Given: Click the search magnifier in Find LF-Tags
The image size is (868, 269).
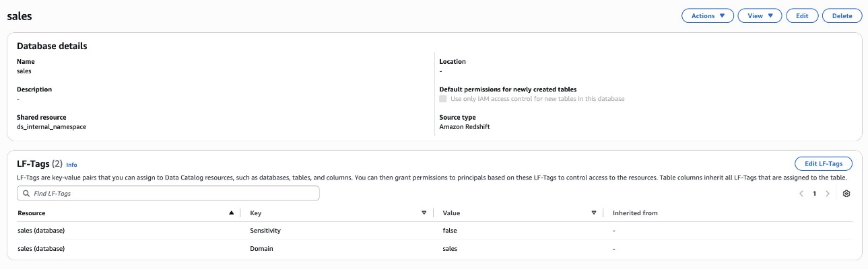Looking at the screenshot, I should 26,194.
